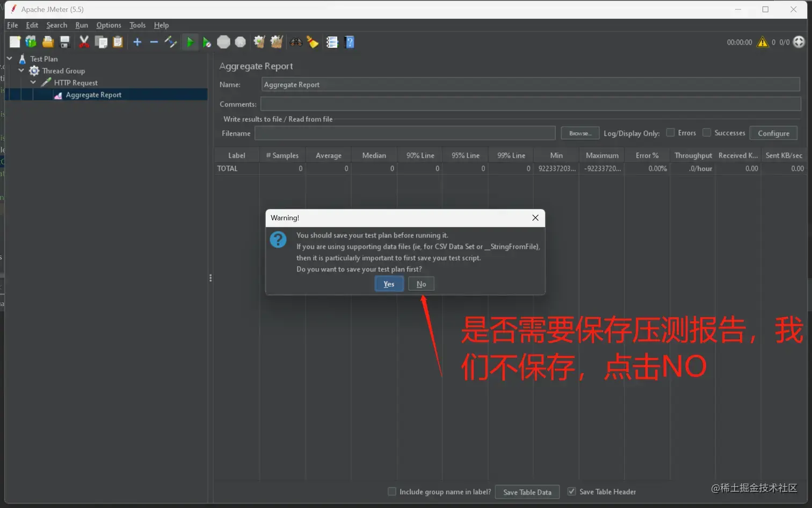Click the Start no pauses icon

(207, 42)
